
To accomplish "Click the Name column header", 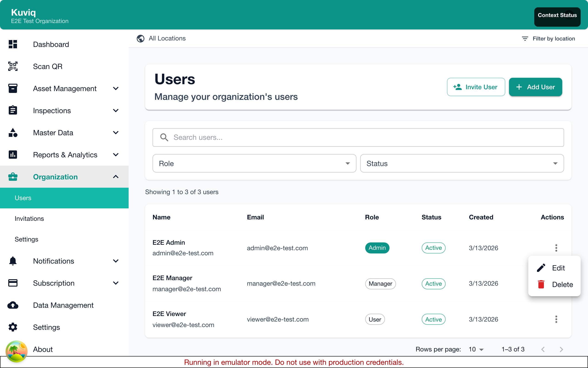I will click(161, 217).
